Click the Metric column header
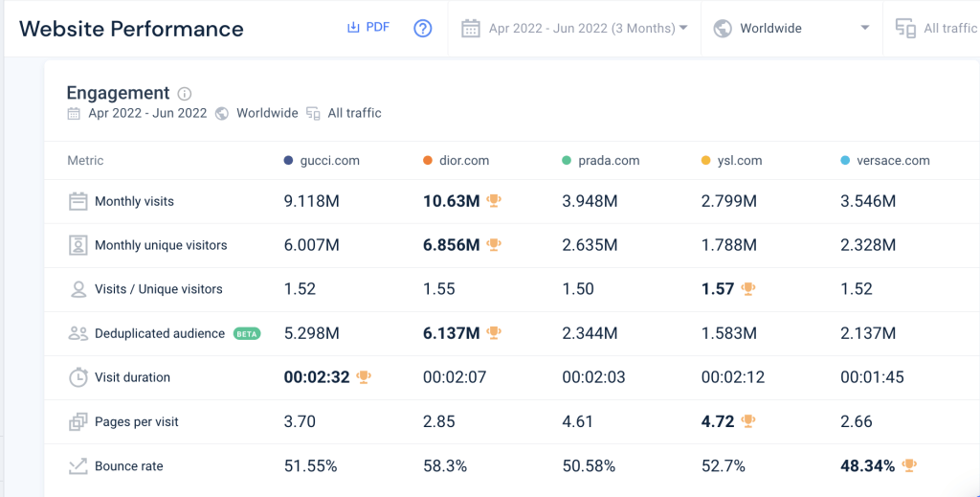 click(85, 161)
